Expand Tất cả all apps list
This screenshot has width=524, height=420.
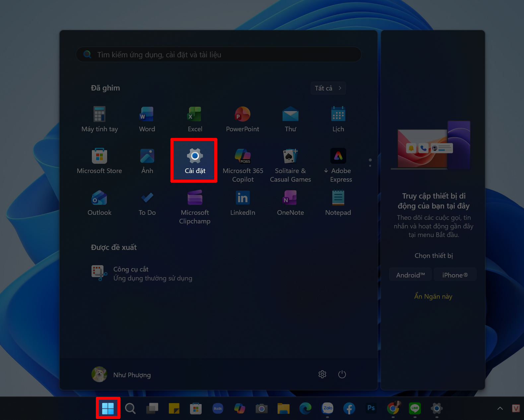(328, 88)
